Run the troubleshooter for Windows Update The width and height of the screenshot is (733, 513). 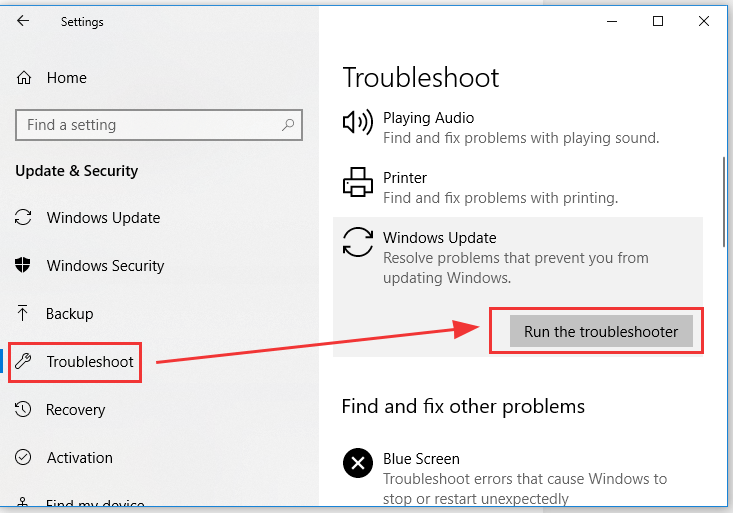pos(601,331)
